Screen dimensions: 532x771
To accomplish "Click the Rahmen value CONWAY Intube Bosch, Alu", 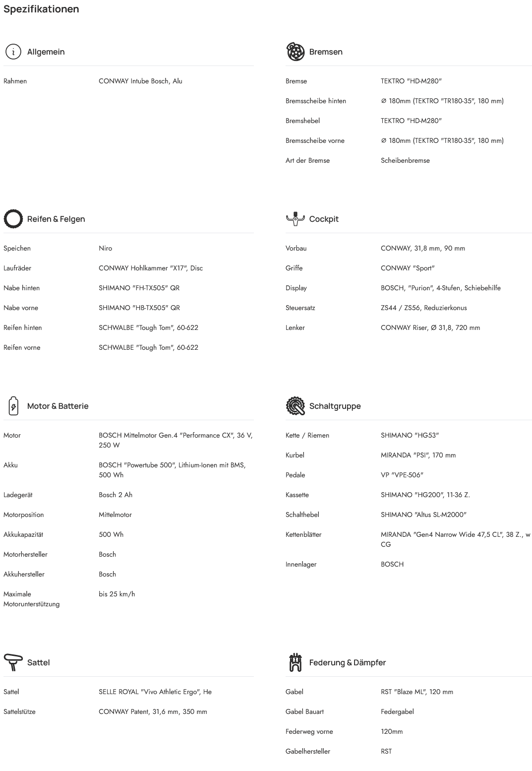I will pos(140,81).
